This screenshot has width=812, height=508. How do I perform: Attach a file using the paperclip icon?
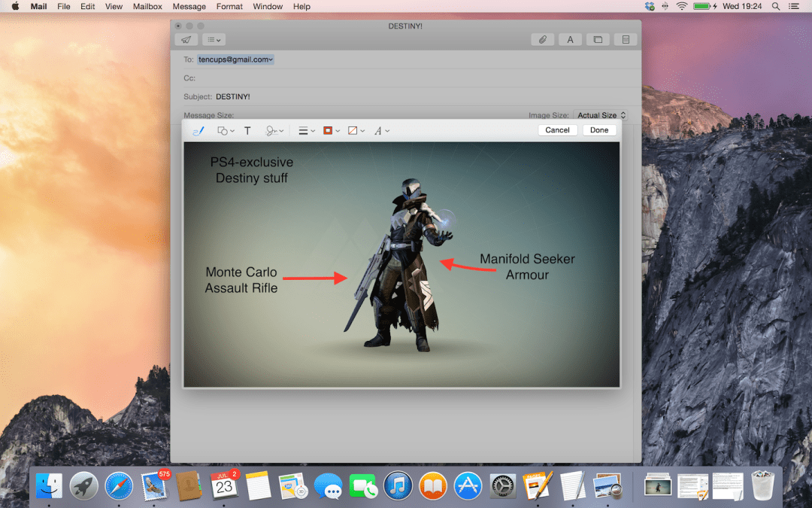click(x=542, y=39)
